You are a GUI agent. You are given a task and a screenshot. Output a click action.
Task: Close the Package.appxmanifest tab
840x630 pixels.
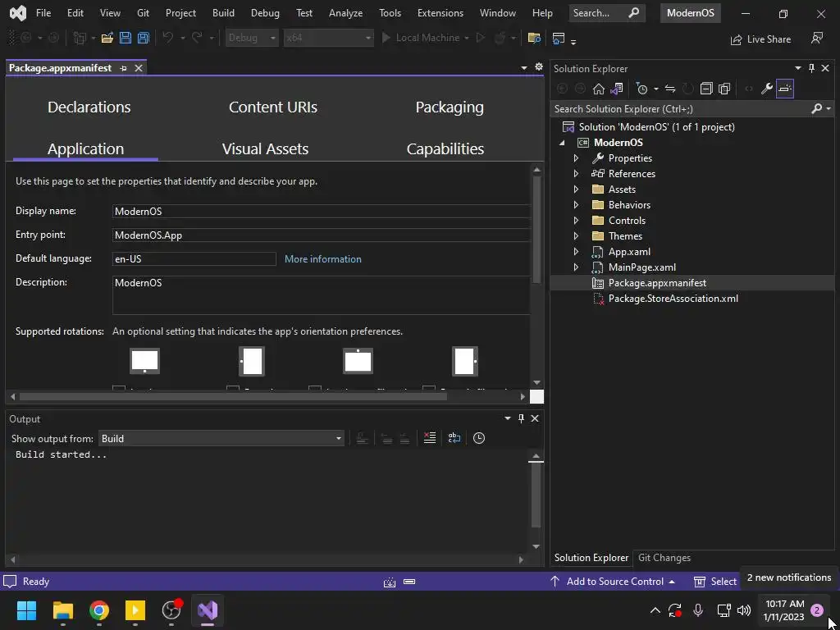click(138, 68)
